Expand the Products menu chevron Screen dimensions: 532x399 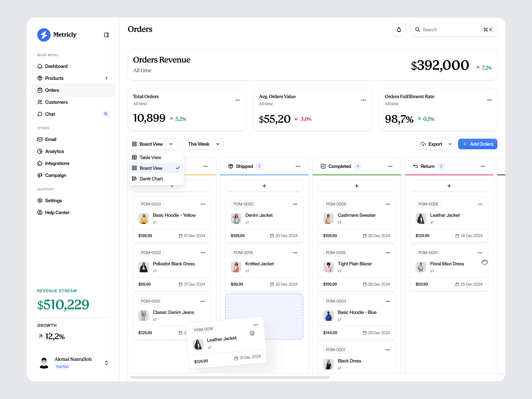click(x=106, y=78)
